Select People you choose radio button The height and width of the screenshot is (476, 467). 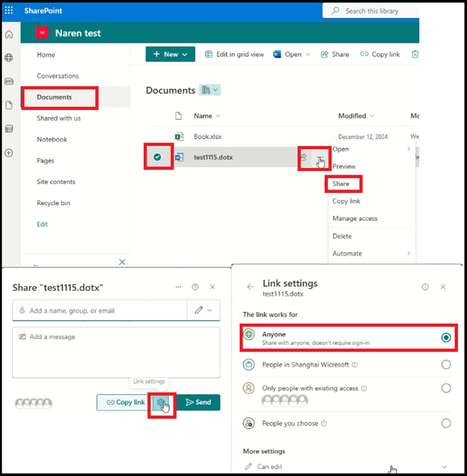(x=446, y=423)
